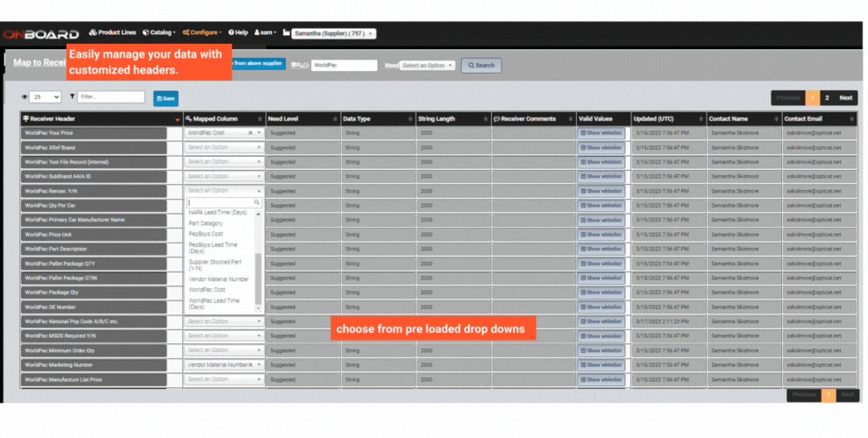This screenshot has width=868, height=438.
Task: Open the Catalog menu
Action: [158, 33]
